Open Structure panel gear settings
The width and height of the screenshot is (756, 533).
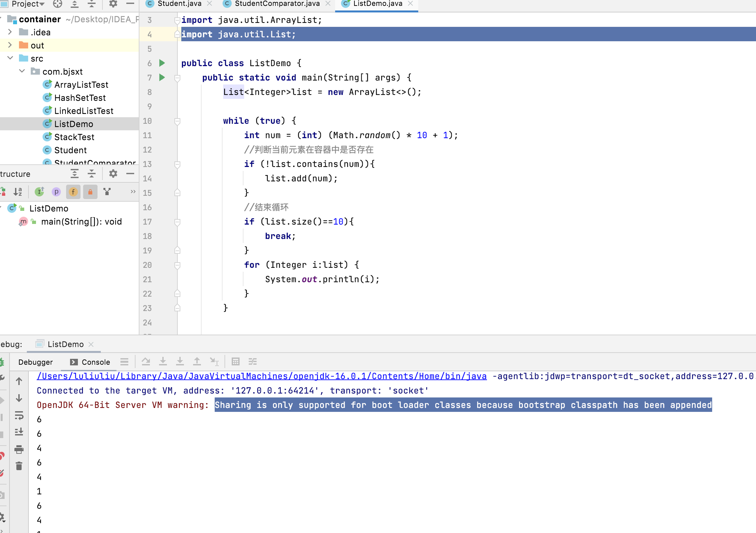tap(113, 174)
